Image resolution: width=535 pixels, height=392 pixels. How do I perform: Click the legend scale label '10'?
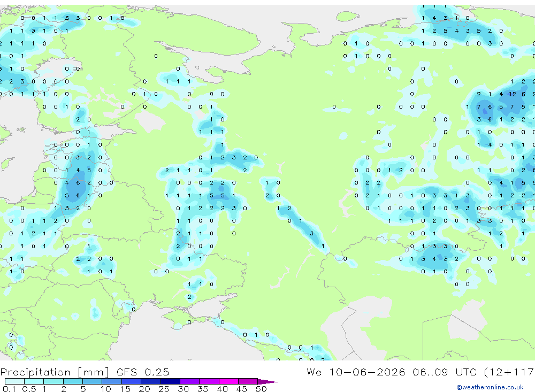[105, 389]
